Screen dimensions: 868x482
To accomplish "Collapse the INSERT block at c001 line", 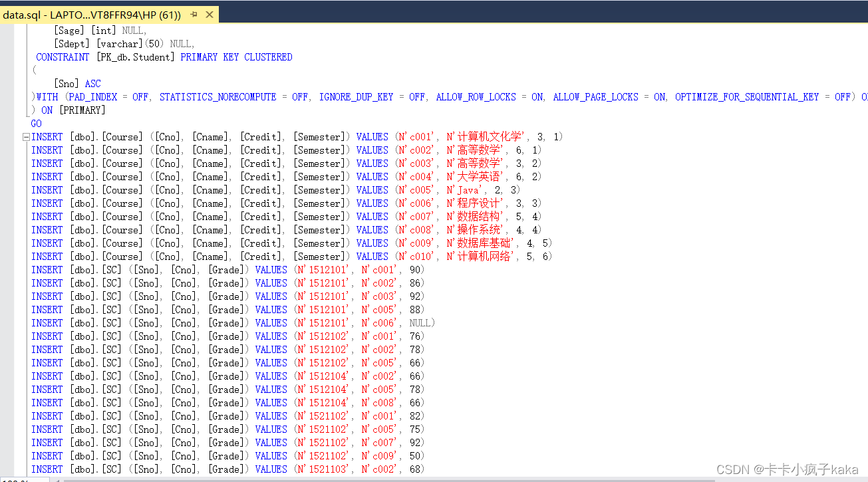I will tap(26, 137).
